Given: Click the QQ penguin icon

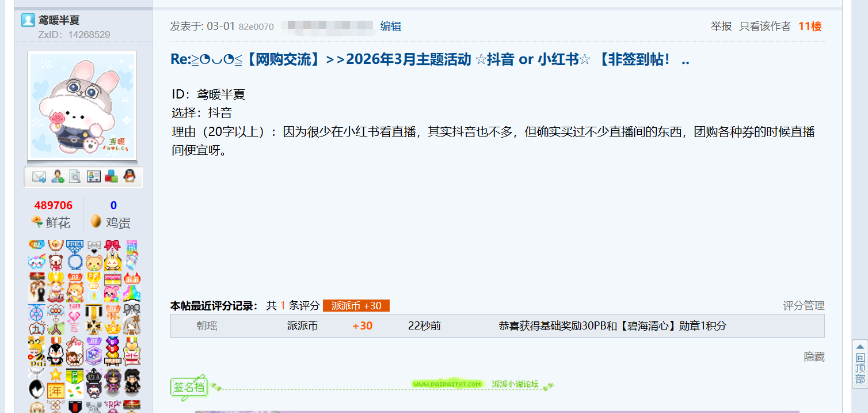Looking at the screenshot, I should (x=130, y=177).
